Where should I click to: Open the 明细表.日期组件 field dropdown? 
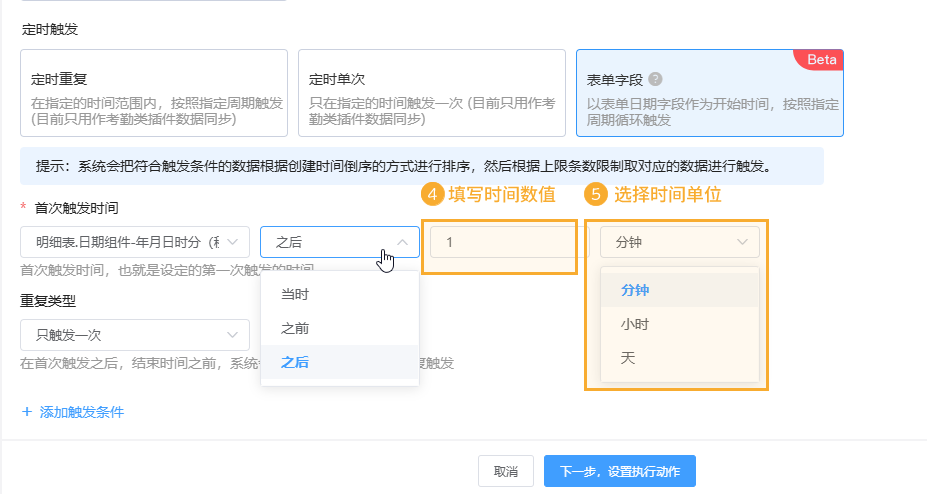tap(134, 242)
